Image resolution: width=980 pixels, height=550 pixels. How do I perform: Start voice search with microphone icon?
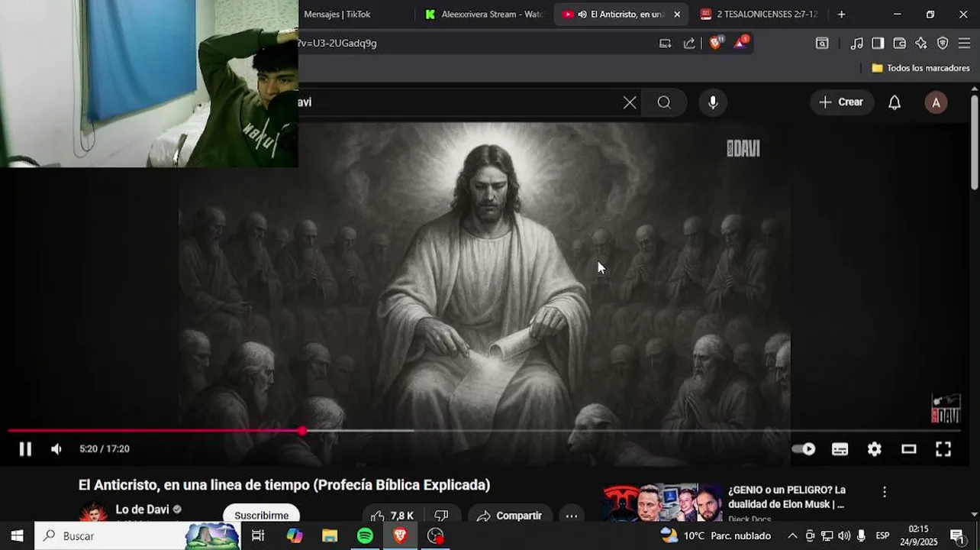(x=713, y=102)
